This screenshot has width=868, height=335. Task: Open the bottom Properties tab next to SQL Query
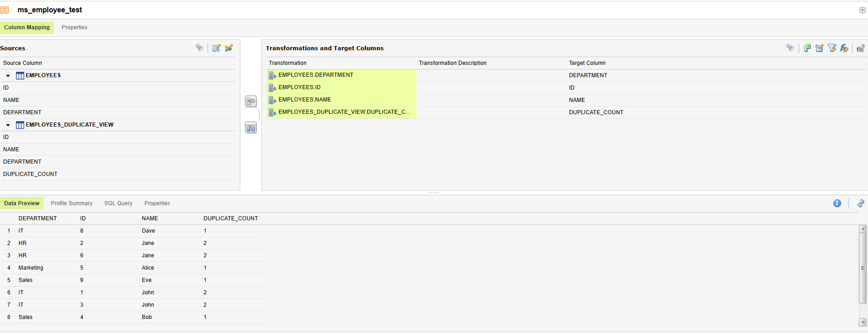point(157,203)
